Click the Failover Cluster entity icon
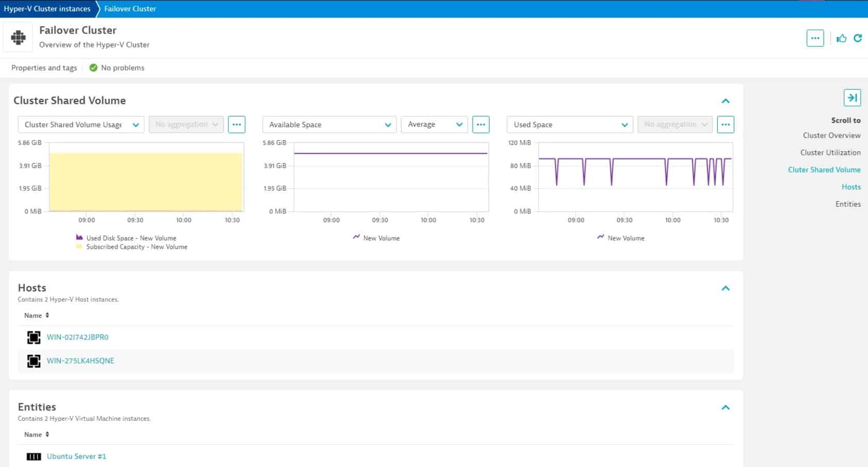 pos(18,38)
